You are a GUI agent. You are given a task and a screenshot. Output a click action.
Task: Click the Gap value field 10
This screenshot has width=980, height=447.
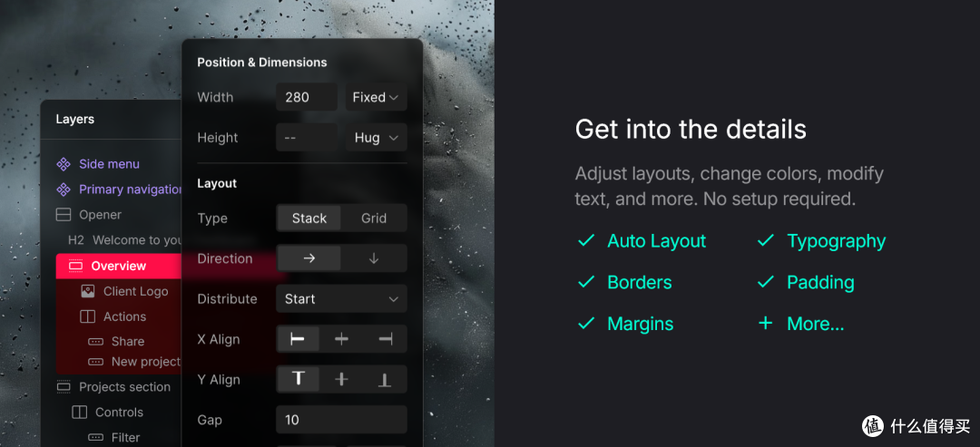[x=341, y=420]
